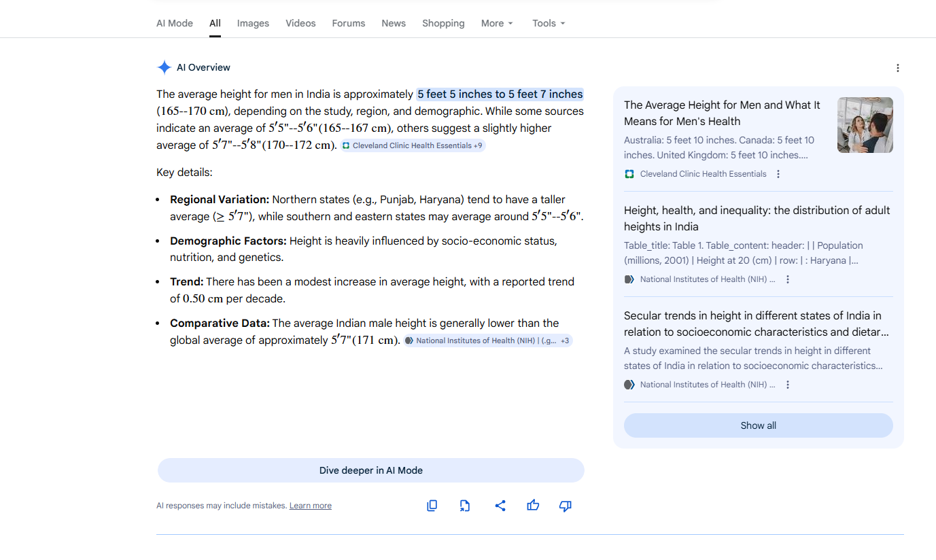Copy the AI Overview response
Image resolution: width=936 pixels, height=560 pixels.
pyautogui.click(x=432, y=506)
